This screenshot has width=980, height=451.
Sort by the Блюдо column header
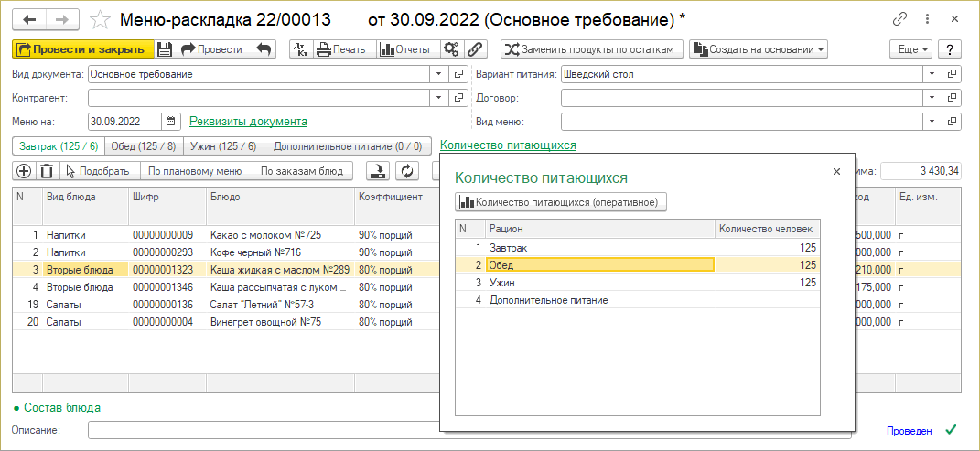coord(279,205)
